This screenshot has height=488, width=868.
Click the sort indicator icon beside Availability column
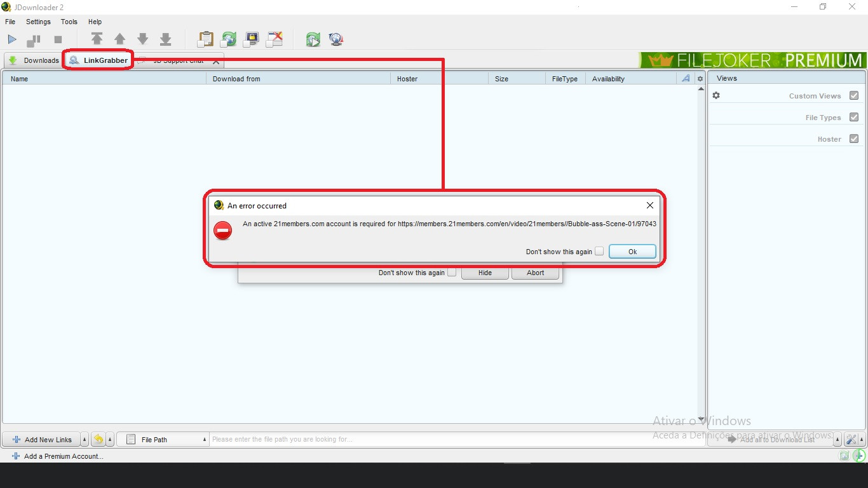[686, 79]
